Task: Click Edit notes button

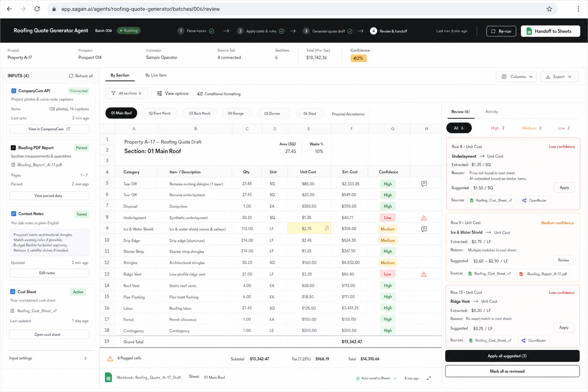Action: (x=49, y=273)
